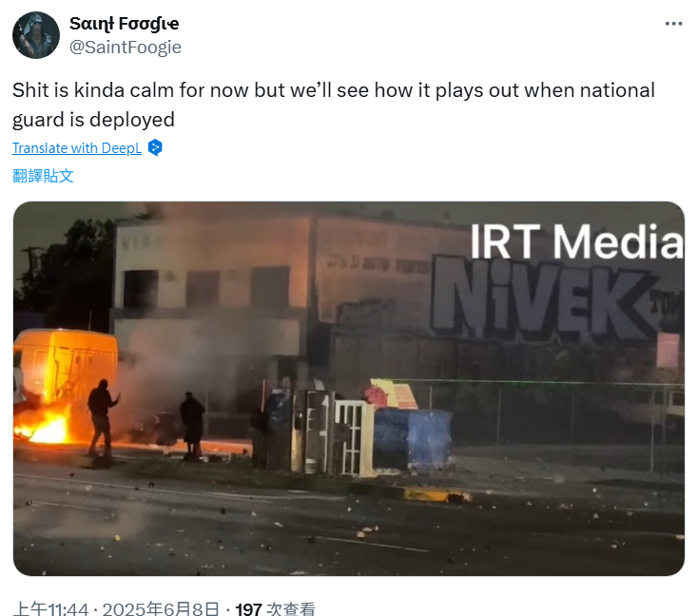The width and height of the screenshot is (697, 616).
Task: Open the riot video thumbnail
Action: (x=348, y=389)
